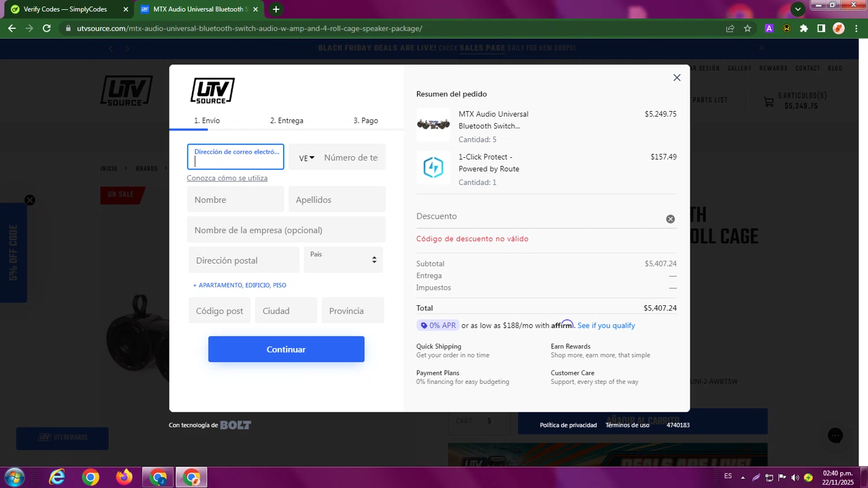Click the ES language indicator in taskbar
This screenshot has height=488, width=868.
(728, 476)
